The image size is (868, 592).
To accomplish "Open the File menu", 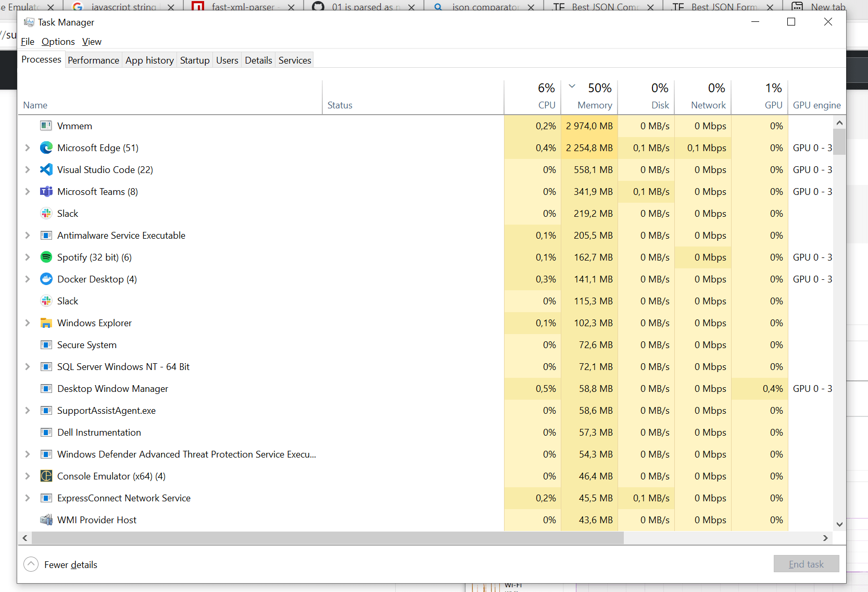I will pos(28,42).
